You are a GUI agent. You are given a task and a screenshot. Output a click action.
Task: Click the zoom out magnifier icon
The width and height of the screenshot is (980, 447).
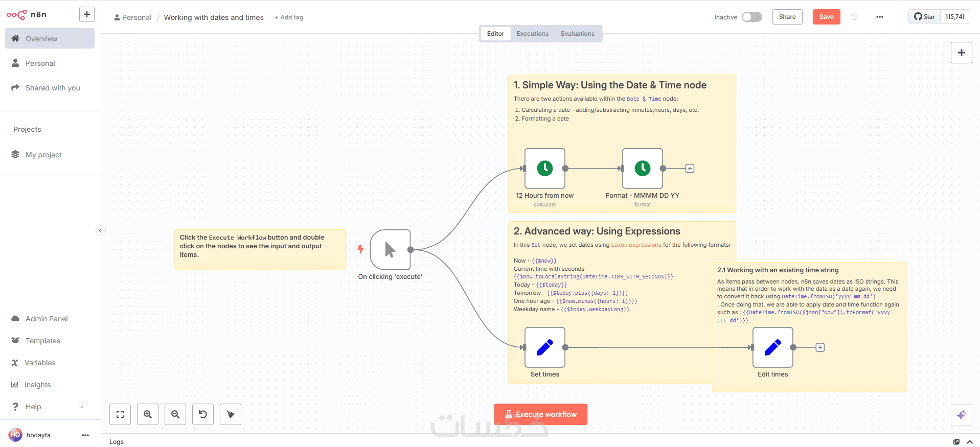pyautogui.click(x=175, y=414)
